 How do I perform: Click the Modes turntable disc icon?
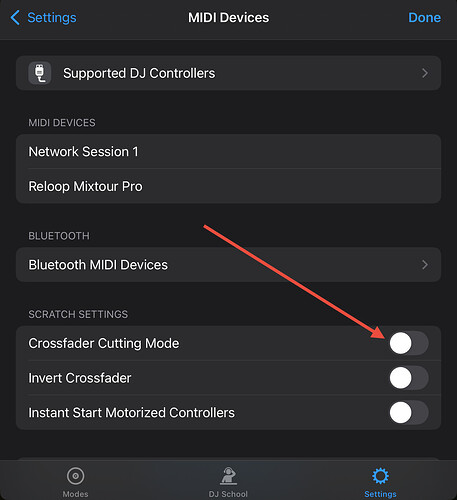click(75, 476)
